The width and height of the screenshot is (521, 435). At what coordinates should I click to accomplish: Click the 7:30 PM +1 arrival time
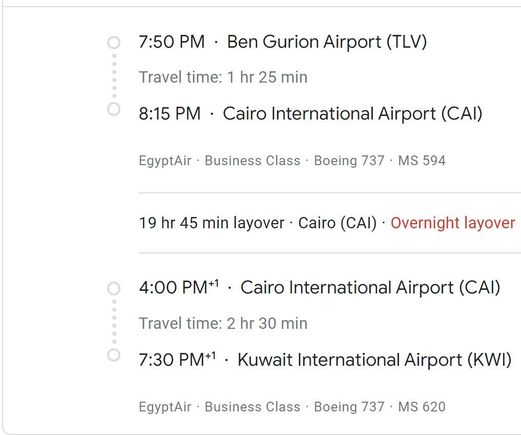[x=177, y=360]
